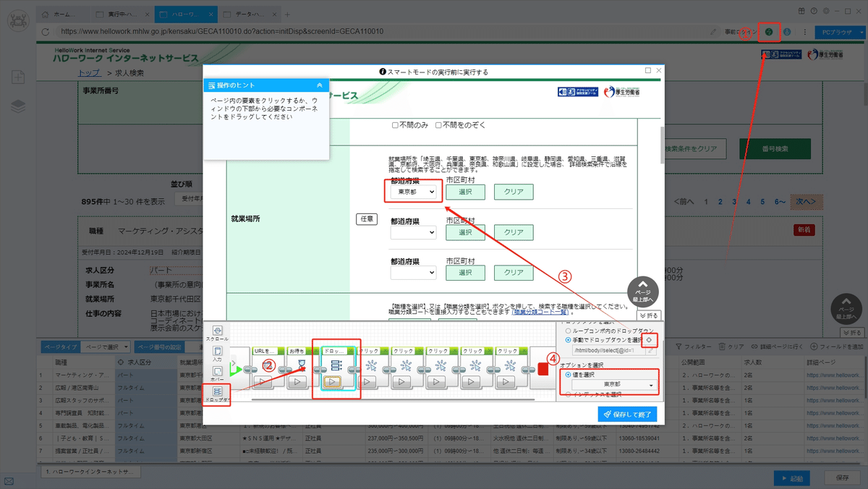Click the blue circular icon by PCブラウザ
Image resolution: width=868 pixels, height=489 pixels.
tap(787, 32)
